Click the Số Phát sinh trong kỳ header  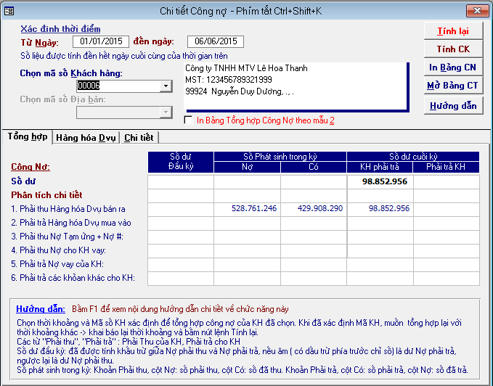(x=280, y=157)
